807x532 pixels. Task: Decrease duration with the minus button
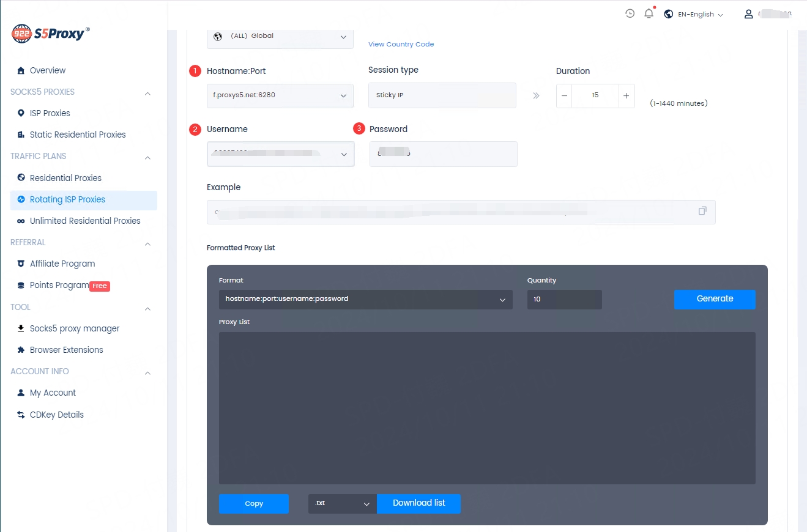click(564, 96)
